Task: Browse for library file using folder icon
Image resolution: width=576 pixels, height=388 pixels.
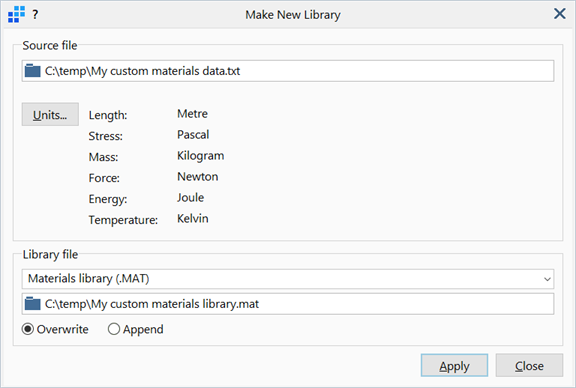Action: pyautogui.click(x=32, y=303)
